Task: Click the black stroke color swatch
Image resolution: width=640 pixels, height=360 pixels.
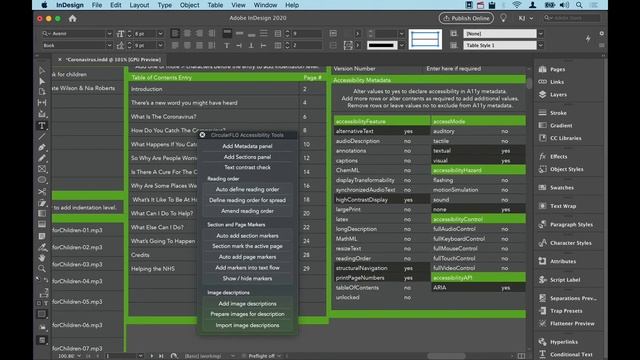Action: [x=381, y=45]
